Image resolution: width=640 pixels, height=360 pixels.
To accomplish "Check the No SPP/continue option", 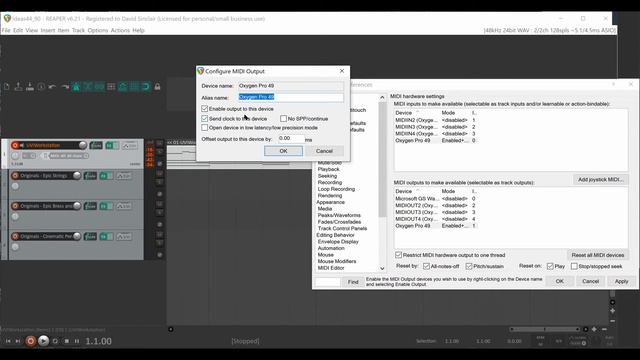I will coord(283,118).
